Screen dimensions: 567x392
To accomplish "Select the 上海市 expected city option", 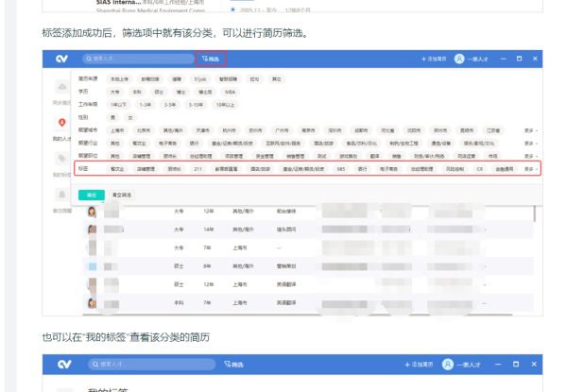I will pyautogui.click(x=117, y=130).
